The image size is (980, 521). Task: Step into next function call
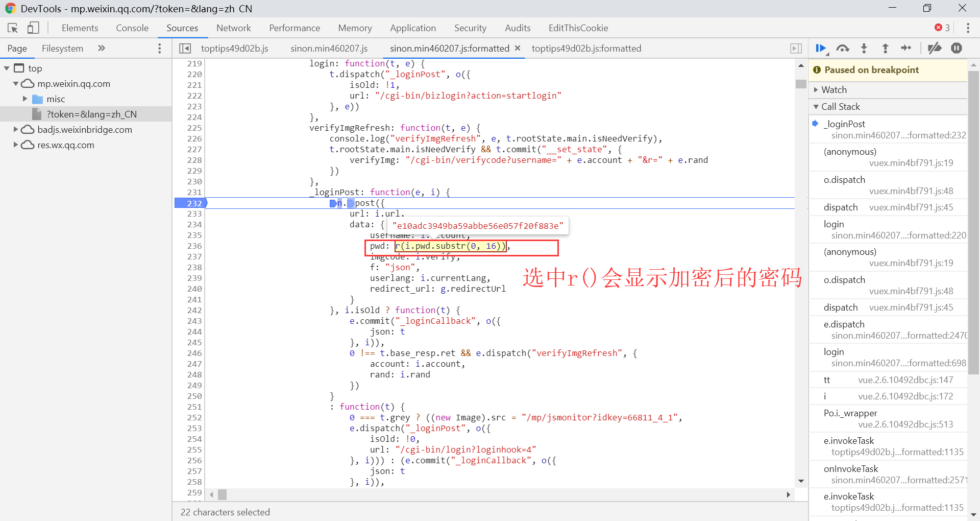pyautogui.click(x=864, y=49)
